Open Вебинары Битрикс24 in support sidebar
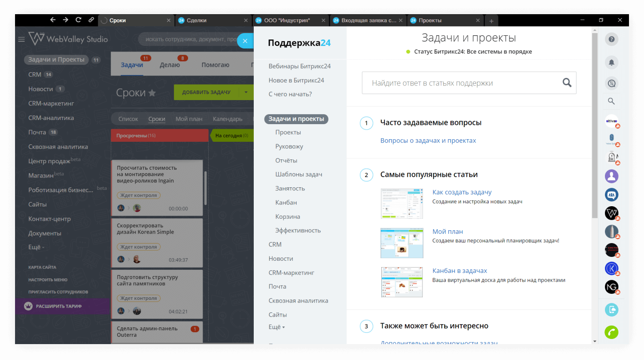 click(300, 66)
